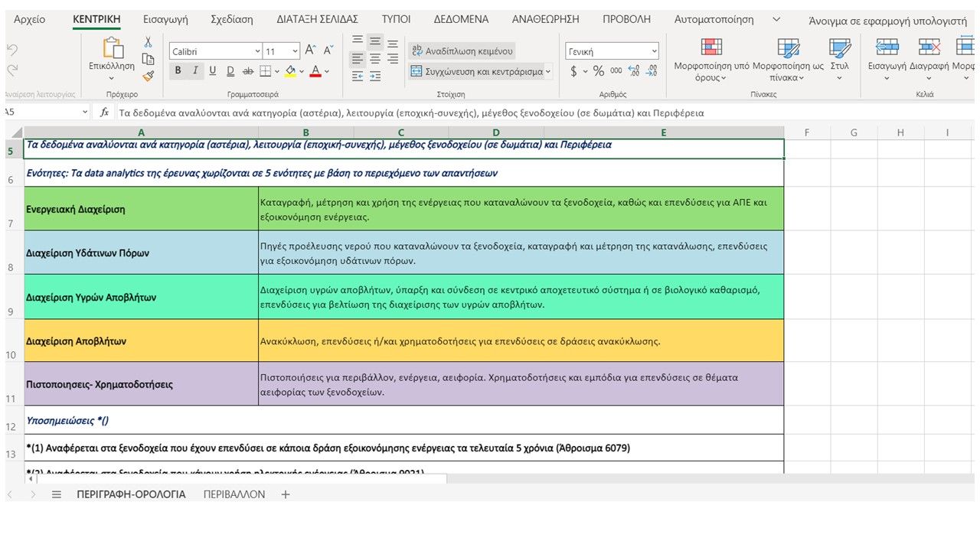Open the Αρχείο file menu
980x551 pixels.
(x=30, y=19)
